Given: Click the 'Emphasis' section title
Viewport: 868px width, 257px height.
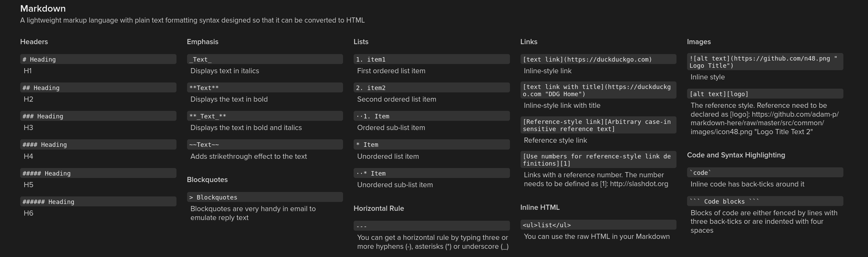Looking at the screenshot, I should coord(202,42).
